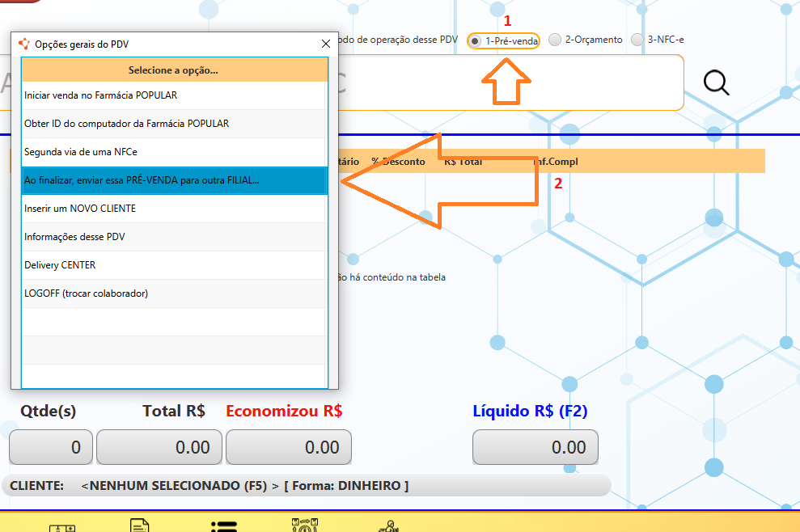Click the calculator icon in bottom toolbar

click(62, 527)
